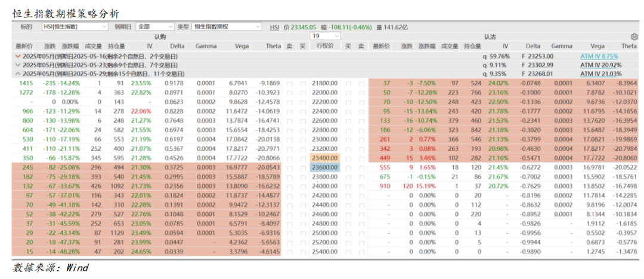Select the 认沽 section header
This screenshot has height=279, width=644.
(x=490, y=36)
